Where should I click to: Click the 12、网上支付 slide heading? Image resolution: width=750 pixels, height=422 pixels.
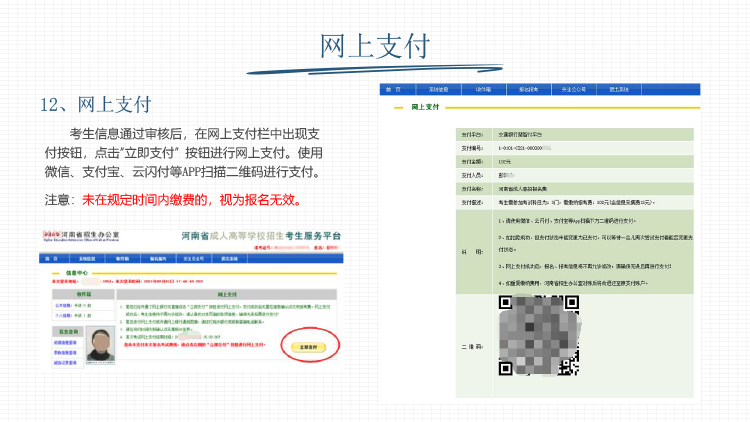(x=95, y=104)
